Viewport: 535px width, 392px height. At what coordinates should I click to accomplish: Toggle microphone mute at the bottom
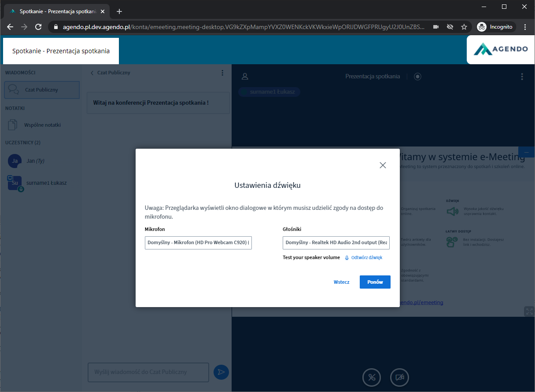point(372,377)
